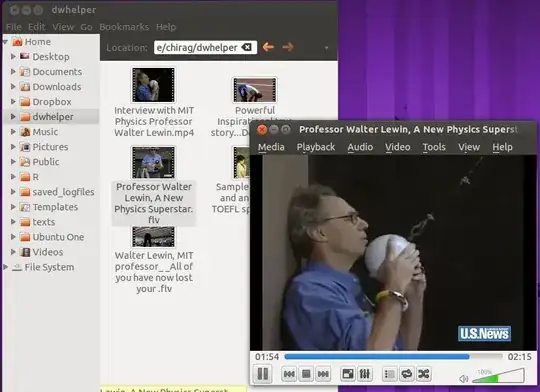Expand the Videos folder tree
Screen dimensions: 540x392
[13, 252]
